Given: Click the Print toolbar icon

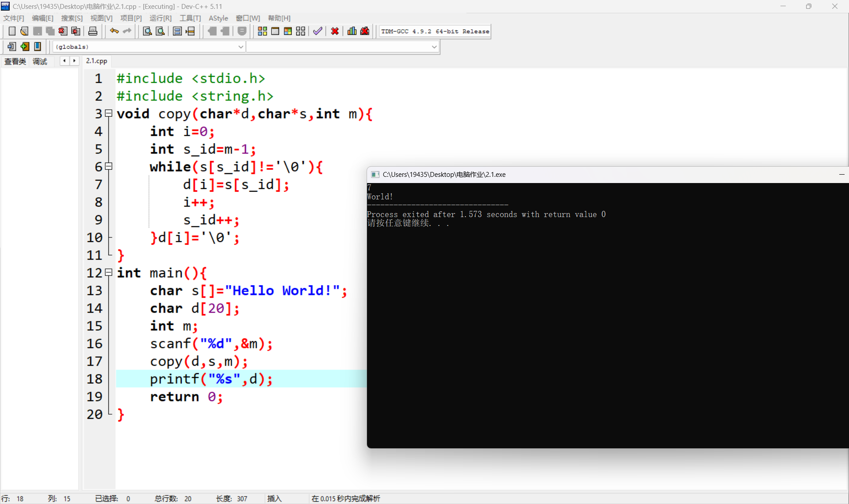Looking at the screenshot, I should click(x=93, y=31).
